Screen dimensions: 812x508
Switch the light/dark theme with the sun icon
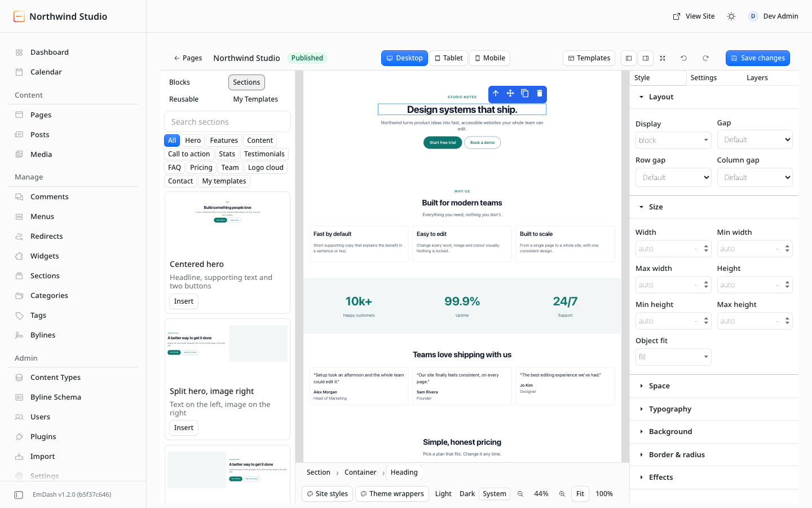(x=731, y=16)
